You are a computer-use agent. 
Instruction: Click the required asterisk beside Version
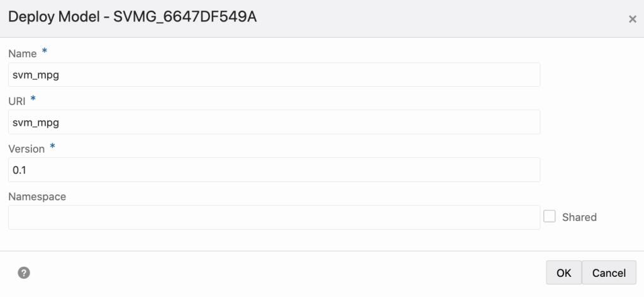(x=53, y=147)
